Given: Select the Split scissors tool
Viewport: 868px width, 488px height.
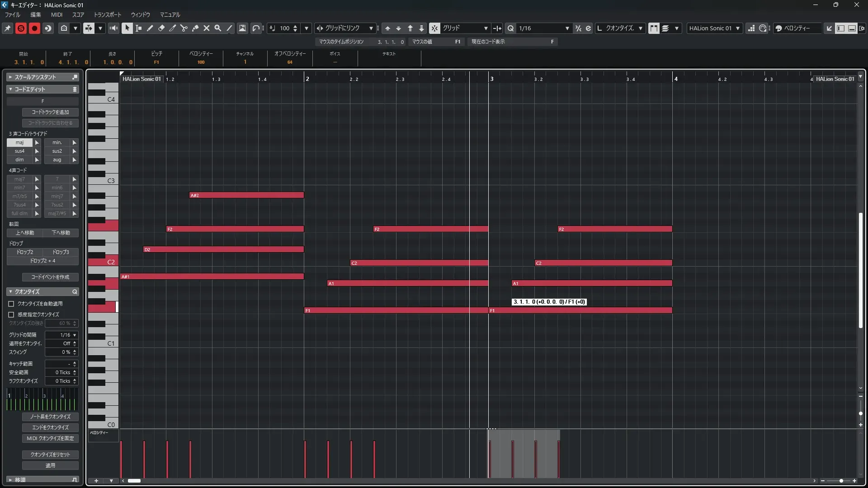Looking at the screenshot, I should pos(184,28).
